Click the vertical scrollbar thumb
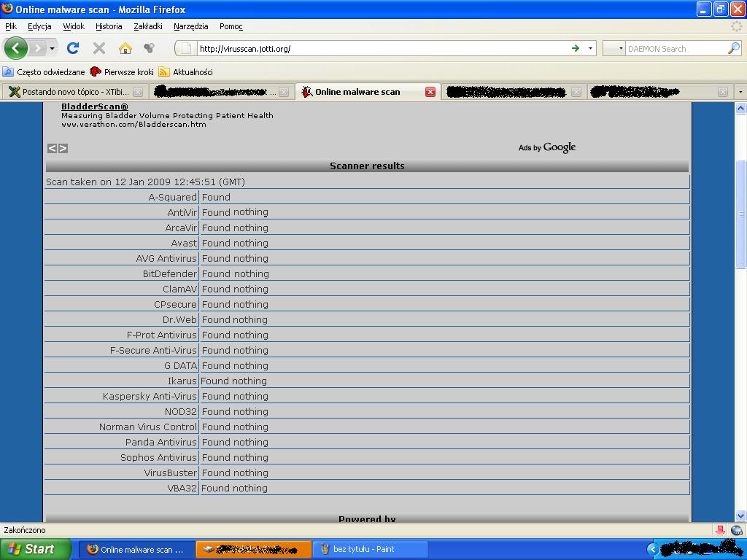This screenshot has width=747, height=560. pos(740,214)
